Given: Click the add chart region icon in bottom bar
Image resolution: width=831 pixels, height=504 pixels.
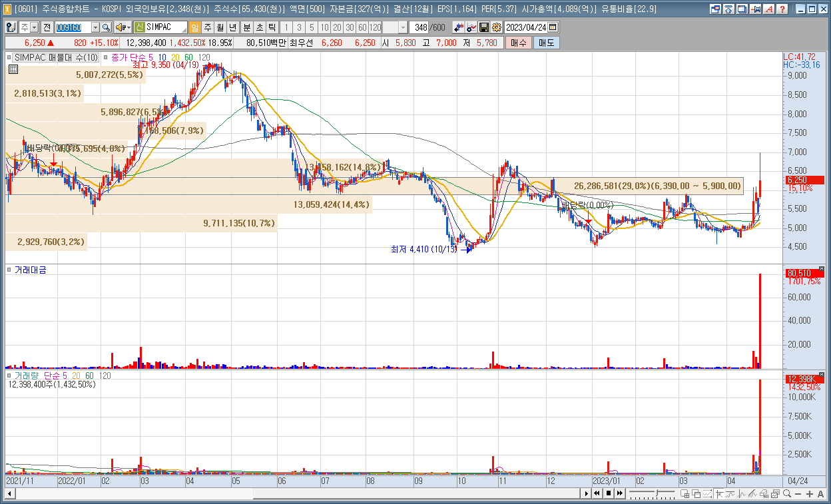Looking at the screenshot, I should coord(685,493).
